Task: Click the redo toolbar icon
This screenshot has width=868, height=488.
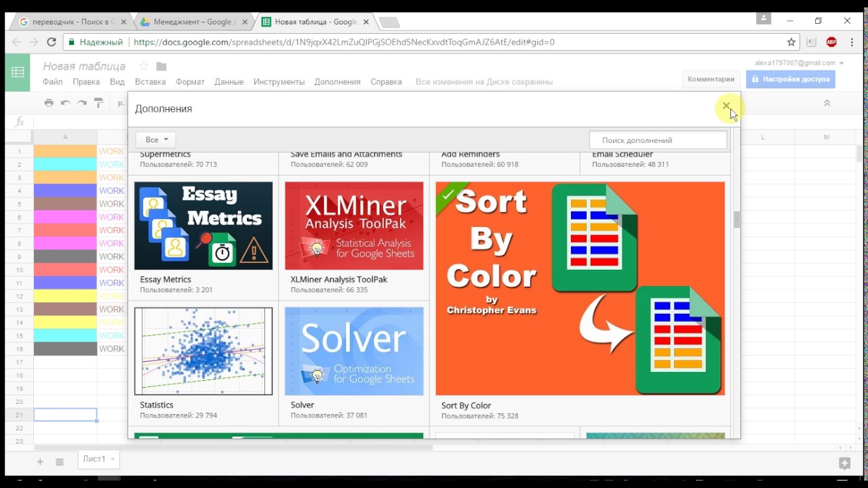Action: click(82, 103)
